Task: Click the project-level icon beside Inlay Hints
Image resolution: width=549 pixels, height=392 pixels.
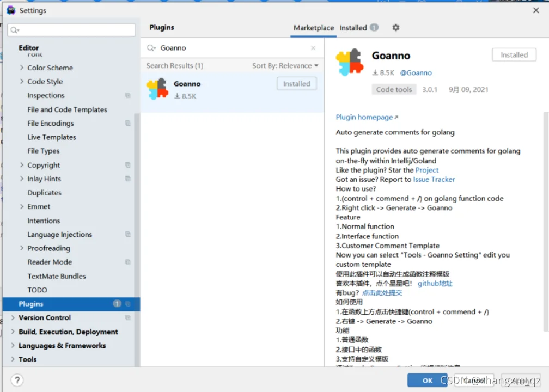Action: click(128, 179)
